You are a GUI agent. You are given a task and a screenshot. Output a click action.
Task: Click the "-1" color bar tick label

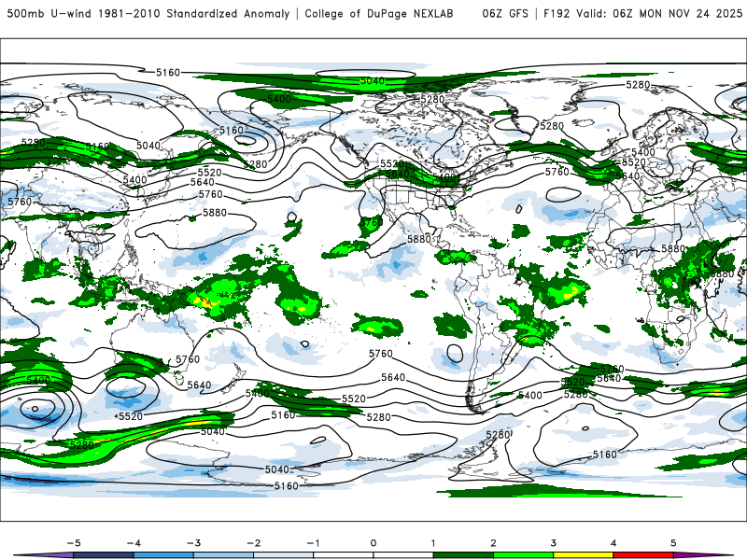[313, 543]
